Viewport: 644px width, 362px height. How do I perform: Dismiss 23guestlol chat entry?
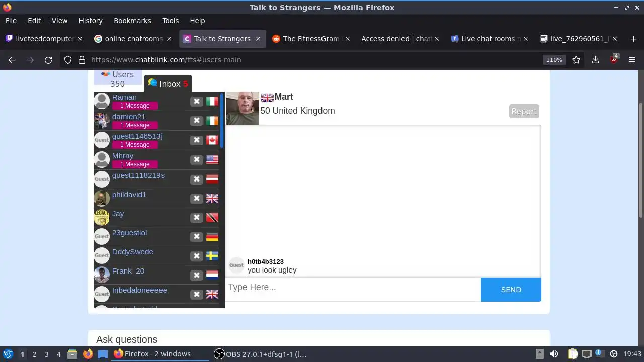tap(197, 236)
